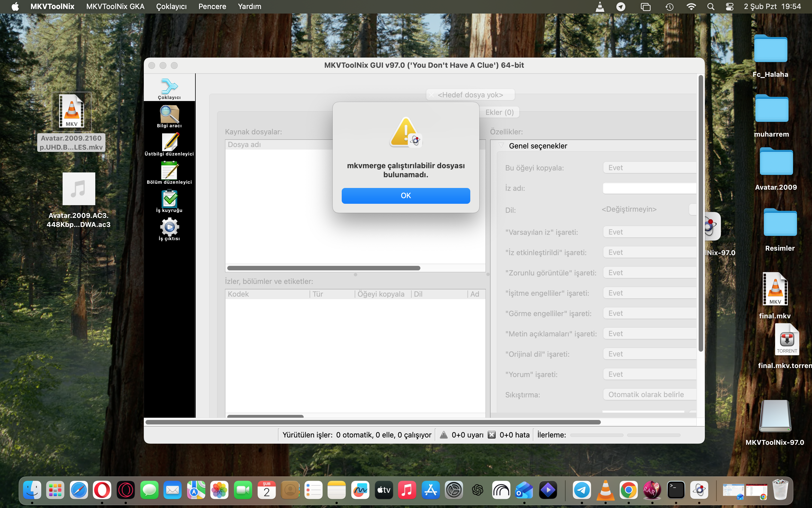Viewport: 812px width, 508px height.
Task: Open the Music app from the Dock
Action: [407, 490]
